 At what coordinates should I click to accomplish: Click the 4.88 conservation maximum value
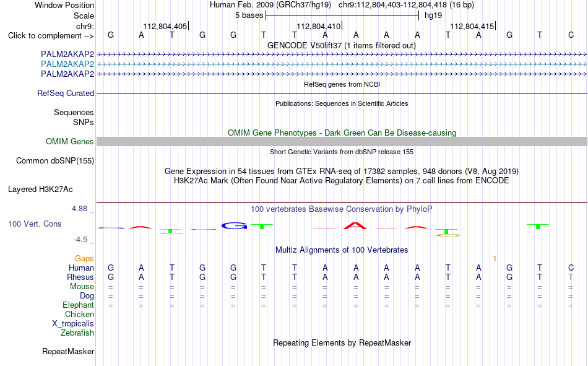click(x=79, y=209)
